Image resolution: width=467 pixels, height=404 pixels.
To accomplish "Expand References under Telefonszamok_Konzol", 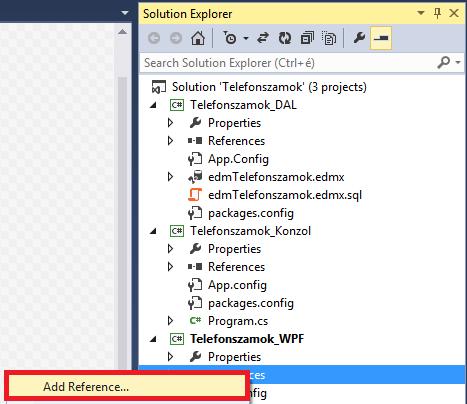I will [x=170, y=267].
